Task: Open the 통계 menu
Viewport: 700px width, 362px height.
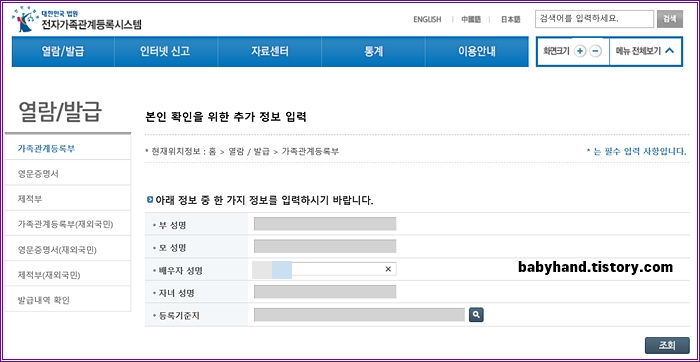Action: pos(373,51)
